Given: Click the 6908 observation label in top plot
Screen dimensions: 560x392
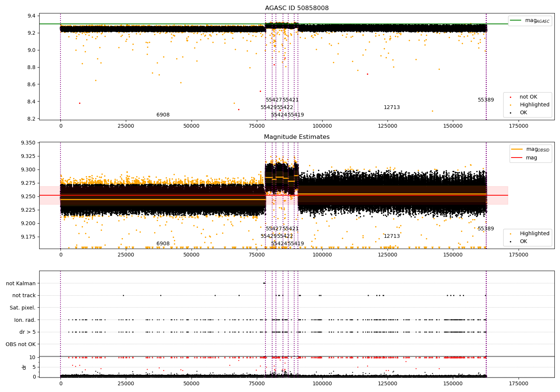Looking at the screenshot, I should (163, 115).
